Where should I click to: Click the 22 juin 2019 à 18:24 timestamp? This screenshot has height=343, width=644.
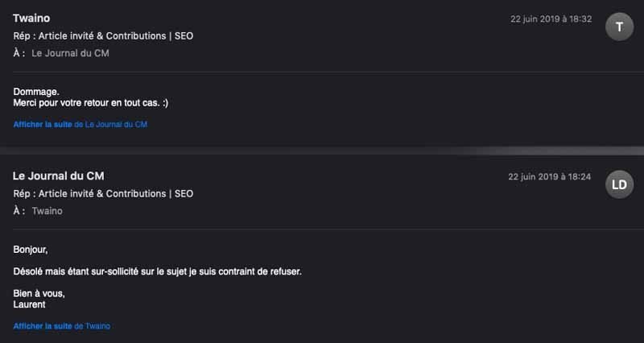pos(550,176)
